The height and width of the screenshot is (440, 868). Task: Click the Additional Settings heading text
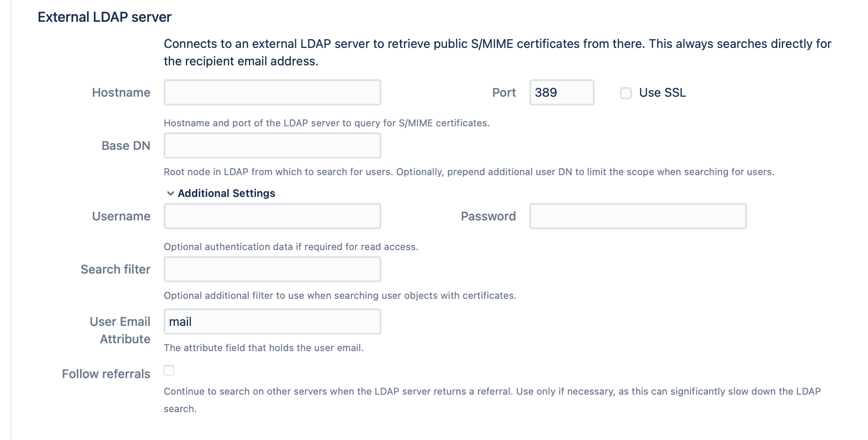tap(226, 193)
